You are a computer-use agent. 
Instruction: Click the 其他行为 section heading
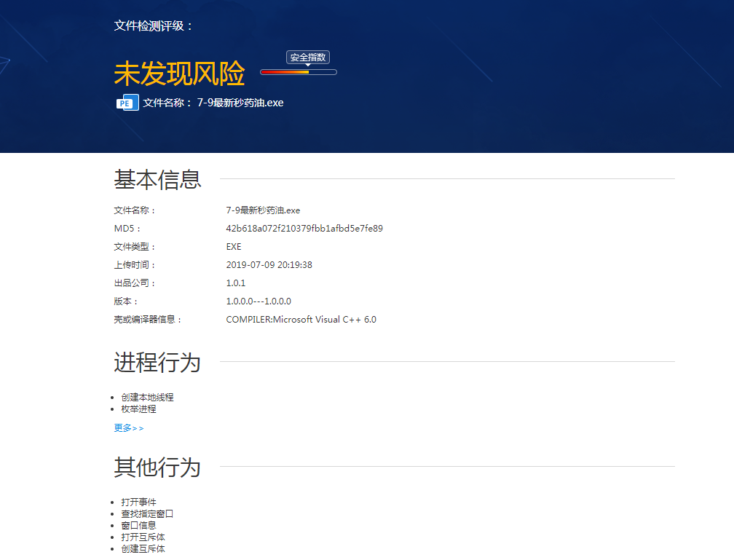click(157, 467)
